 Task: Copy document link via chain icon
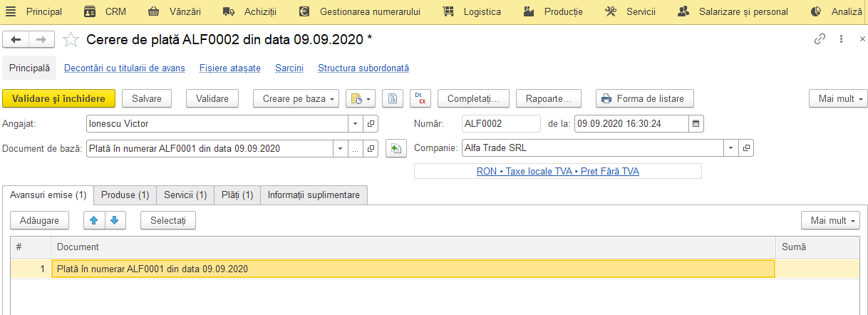(820, 39)
